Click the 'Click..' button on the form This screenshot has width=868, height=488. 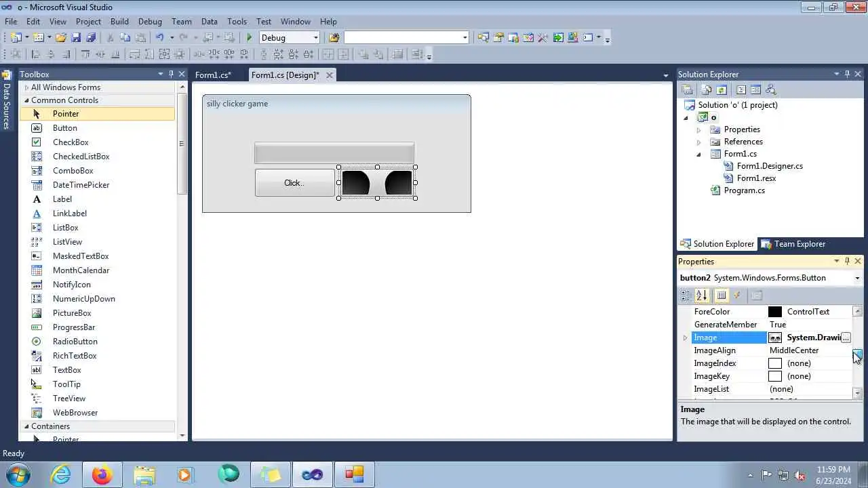pyautogui.click(x=294, y=183)
